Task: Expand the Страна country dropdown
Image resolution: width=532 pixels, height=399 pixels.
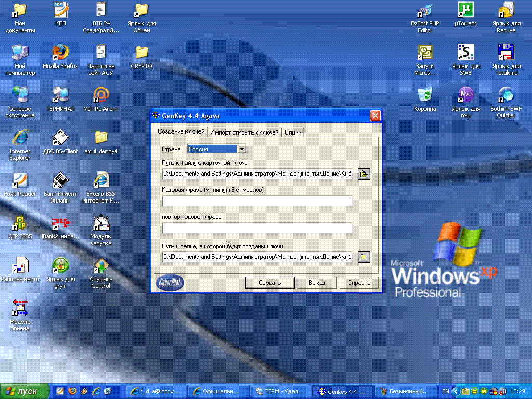Action: point(242,149)
